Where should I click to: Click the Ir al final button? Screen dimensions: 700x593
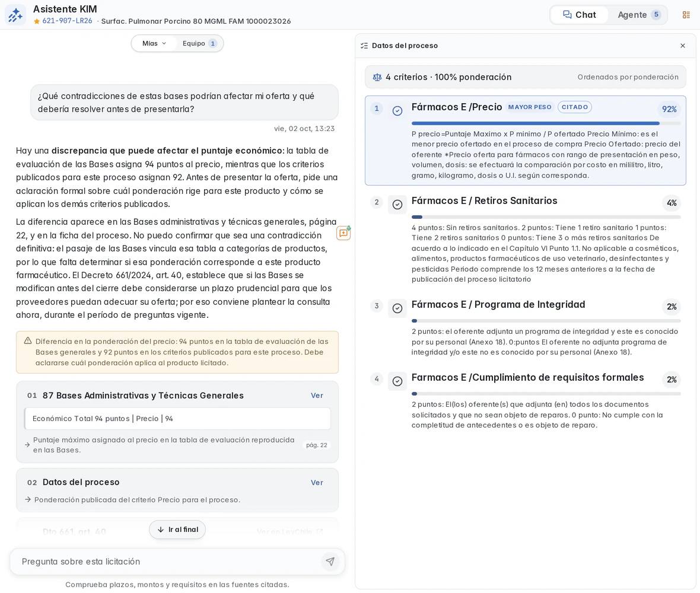click(x=177, y=530)
